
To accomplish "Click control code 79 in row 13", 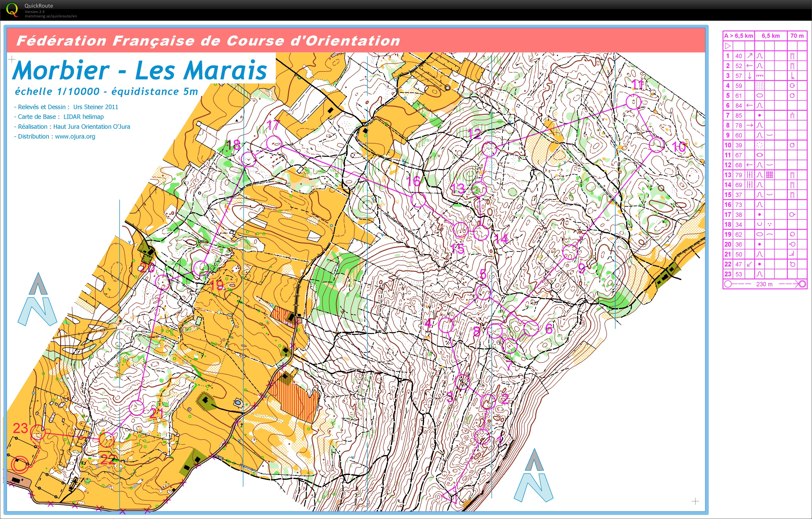I will point(739,175).
